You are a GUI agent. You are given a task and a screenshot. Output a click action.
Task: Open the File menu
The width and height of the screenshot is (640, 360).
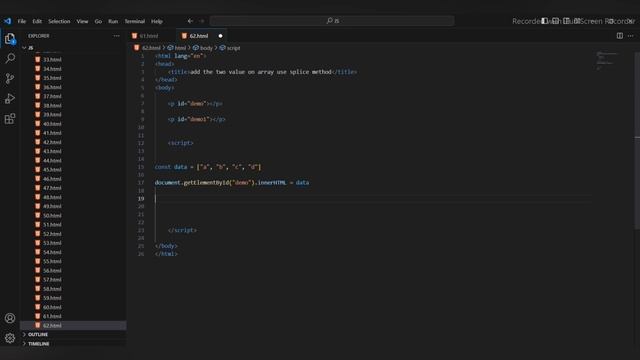click(x=22, y=21)
